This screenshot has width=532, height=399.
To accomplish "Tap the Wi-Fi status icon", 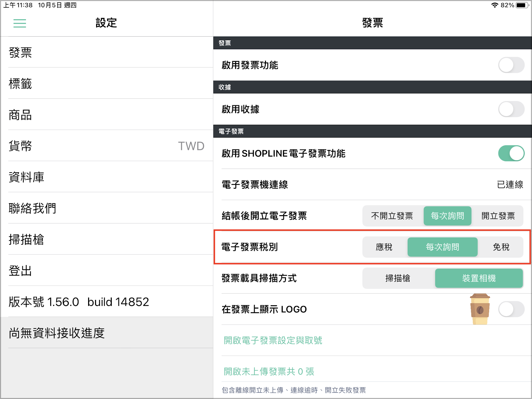I will [495, 5].
